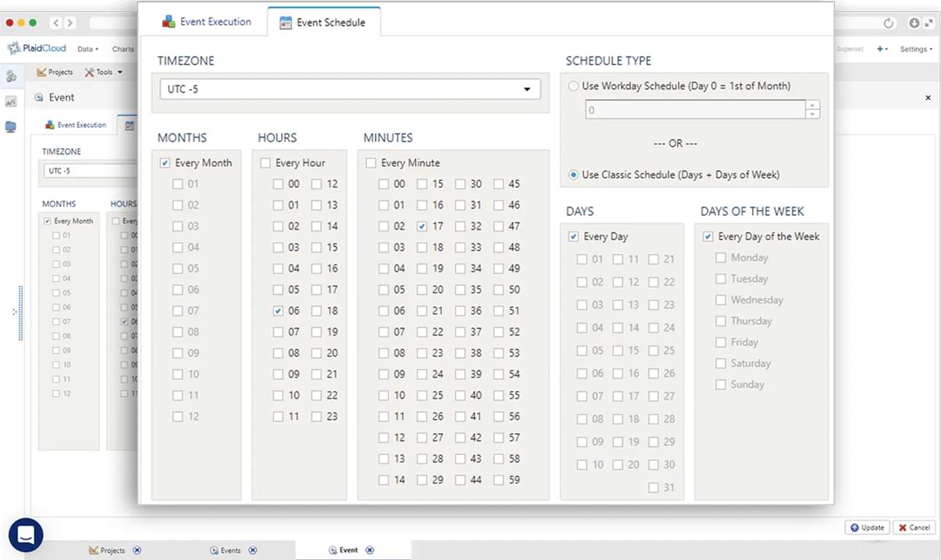This screenshot has width=941, height=560.
Task: Uncheck hour 06 in the enlarged panel
Action: (x=278, y=311)
